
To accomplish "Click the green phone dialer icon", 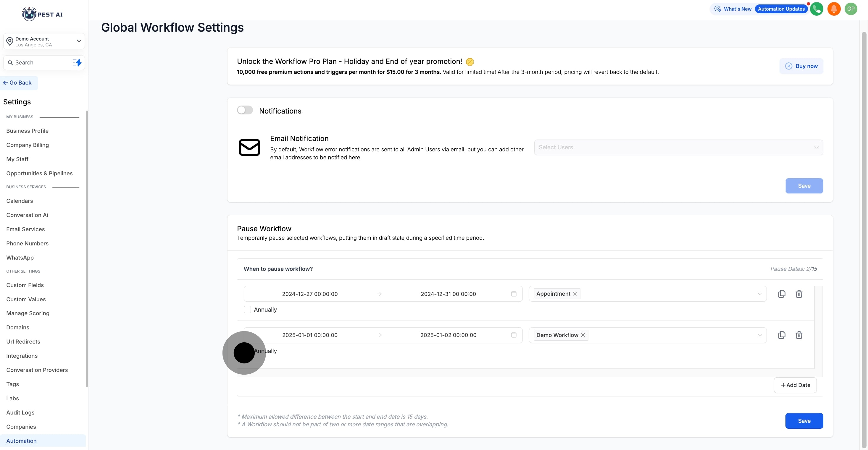I will [816, 9].
